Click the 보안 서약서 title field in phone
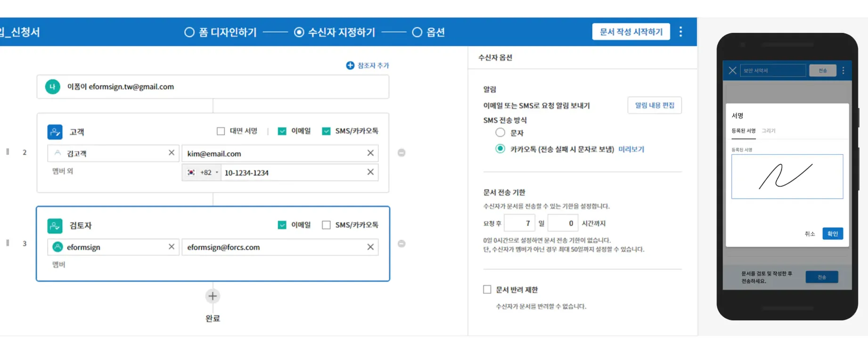This screenshot has height=358, width=868. coord(773,70)
